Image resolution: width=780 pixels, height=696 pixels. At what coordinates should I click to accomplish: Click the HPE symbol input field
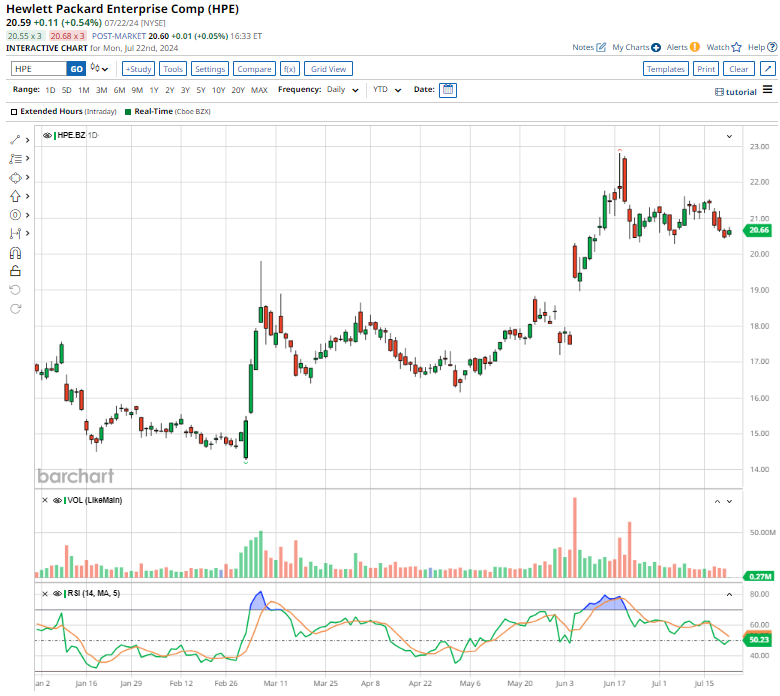(39, 69)
